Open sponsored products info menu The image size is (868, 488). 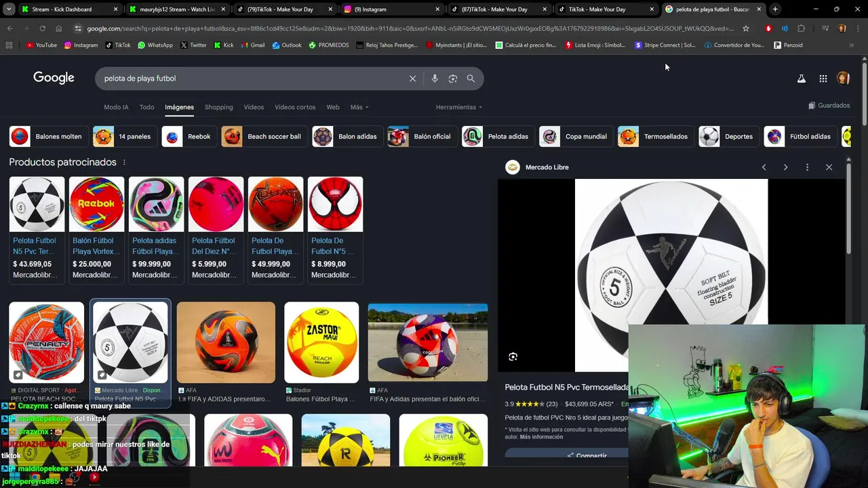tap(123, 163)
